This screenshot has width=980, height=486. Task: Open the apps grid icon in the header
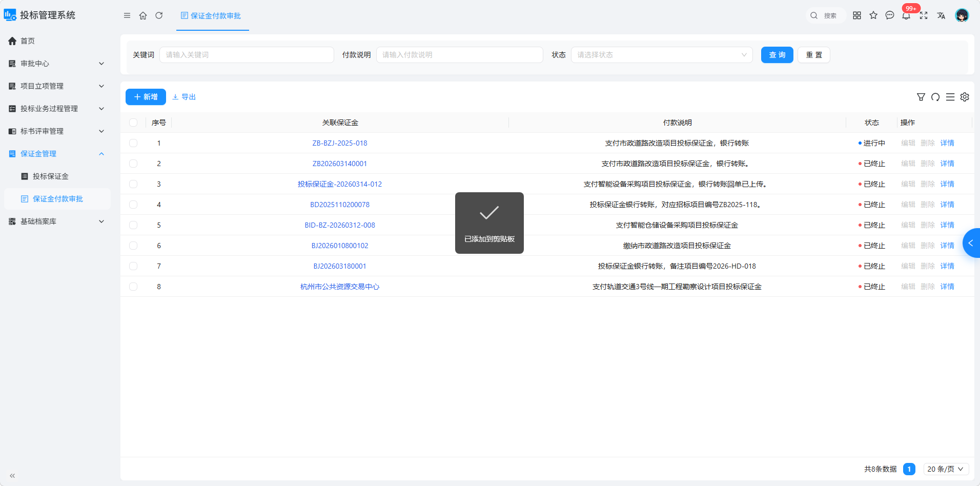click(x=857, y=15)
